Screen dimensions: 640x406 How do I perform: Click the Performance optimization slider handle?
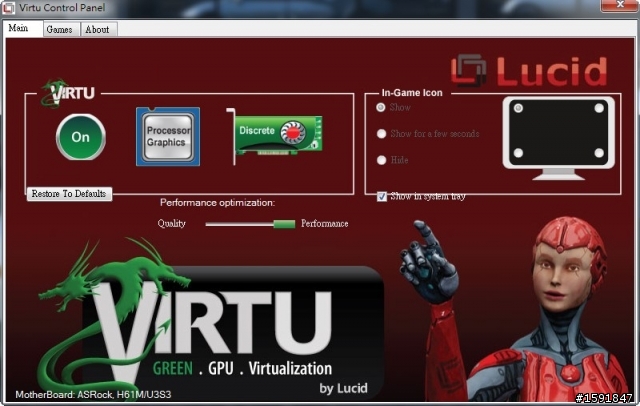[x=284, y=224]
